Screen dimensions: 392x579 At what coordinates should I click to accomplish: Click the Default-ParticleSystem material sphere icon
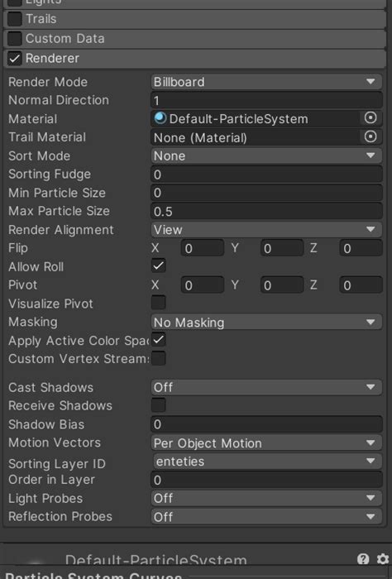(x=160, y=118)
